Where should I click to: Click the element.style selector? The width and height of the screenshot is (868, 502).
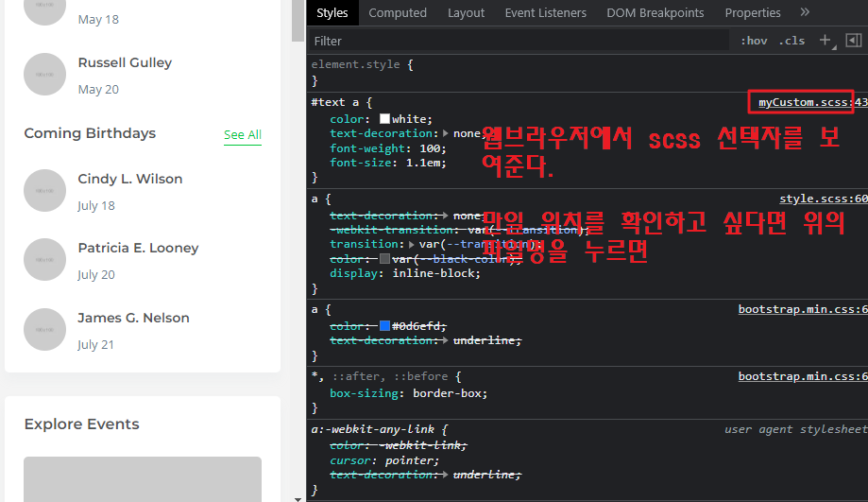pyautogui.click(x=355, y=64)
